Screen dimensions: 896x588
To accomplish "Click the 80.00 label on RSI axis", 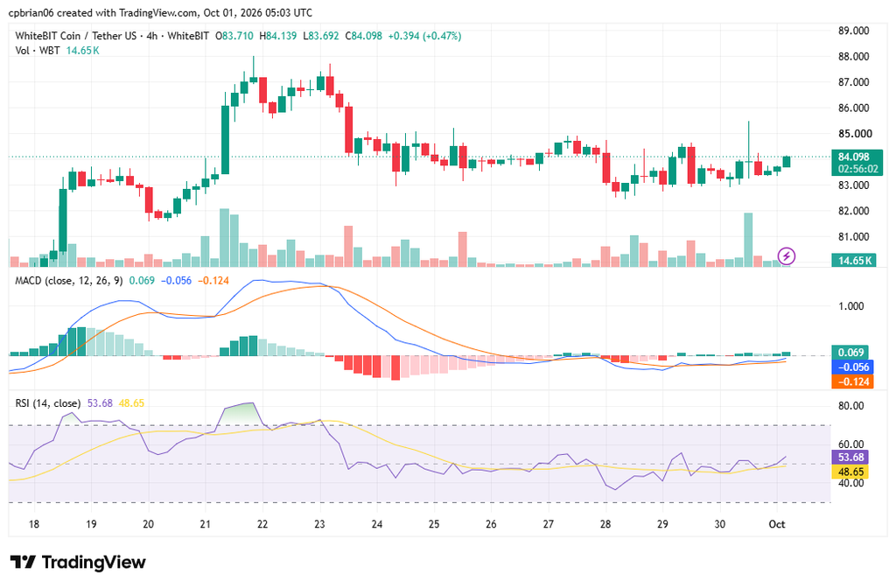I will click(x=850, y=406).
